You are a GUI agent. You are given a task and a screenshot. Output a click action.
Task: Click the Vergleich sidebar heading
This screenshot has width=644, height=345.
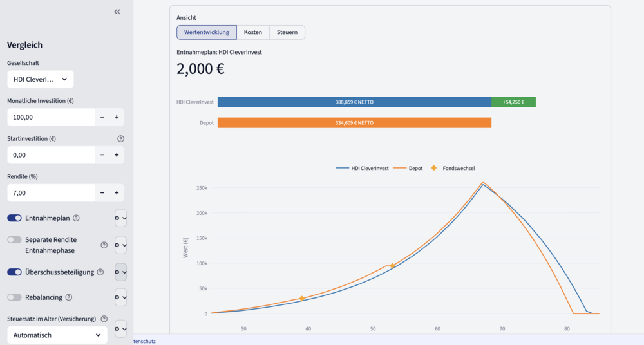[24, 45]
